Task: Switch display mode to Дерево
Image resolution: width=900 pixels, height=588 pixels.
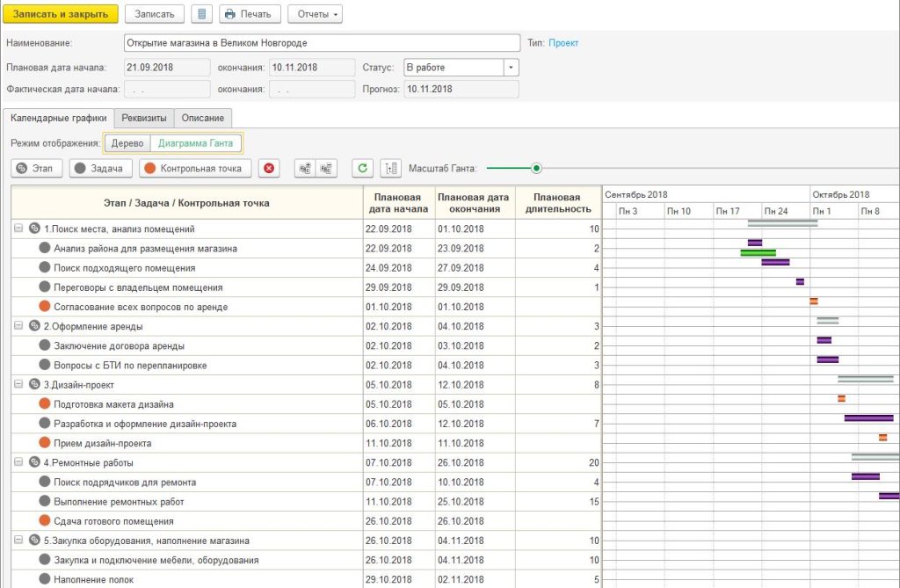Action: (127, 143)
